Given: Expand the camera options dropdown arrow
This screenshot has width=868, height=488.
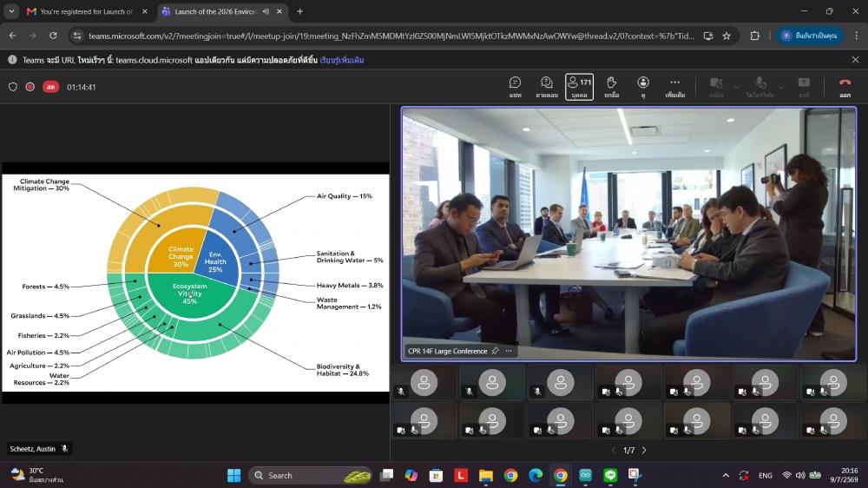Looking at the screenshot, I should [x=736, y=87].
